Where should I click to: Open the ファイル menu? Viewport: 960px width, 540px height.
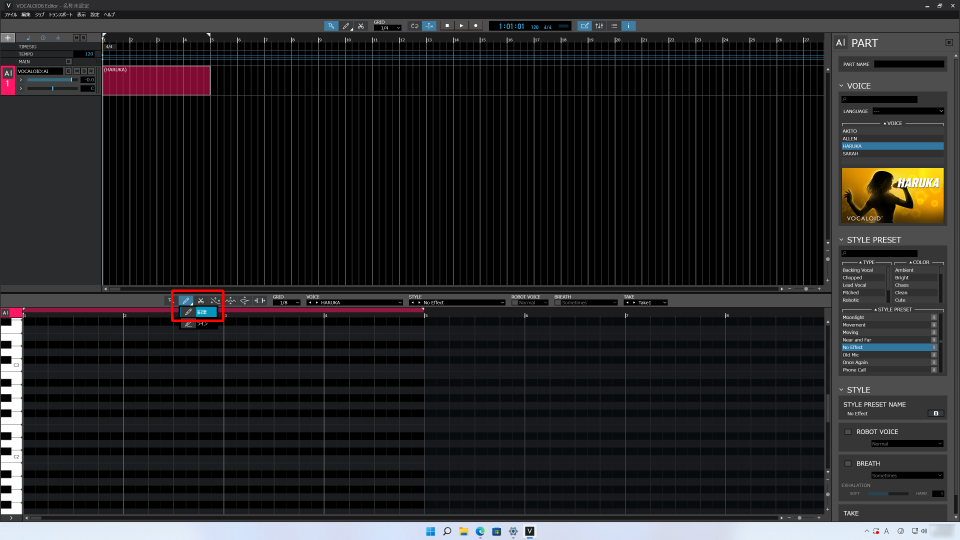click(11, 15)
